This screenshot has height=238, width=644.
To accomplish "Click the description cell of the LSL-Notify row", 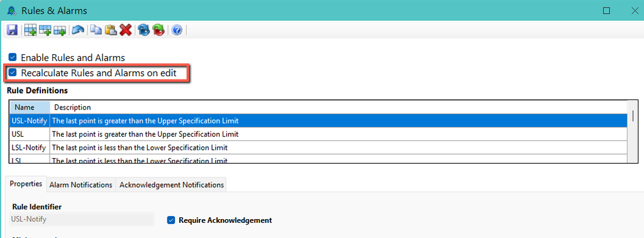I will (338, 147).
